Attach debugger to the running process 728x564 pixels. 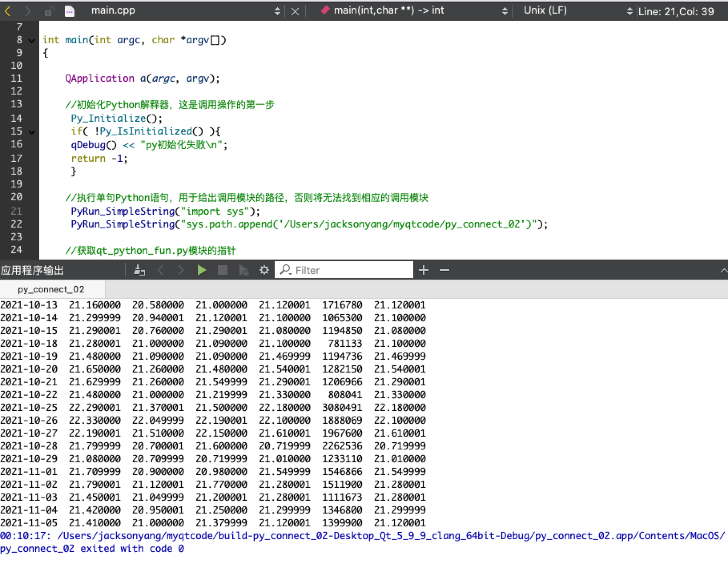click(x=243, y=270)
